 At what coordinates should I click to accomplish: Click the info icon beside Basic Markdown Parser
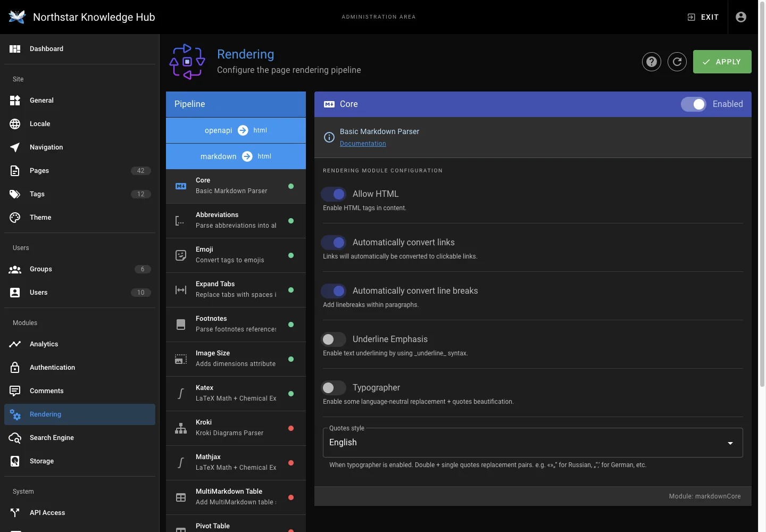(329, 137)
